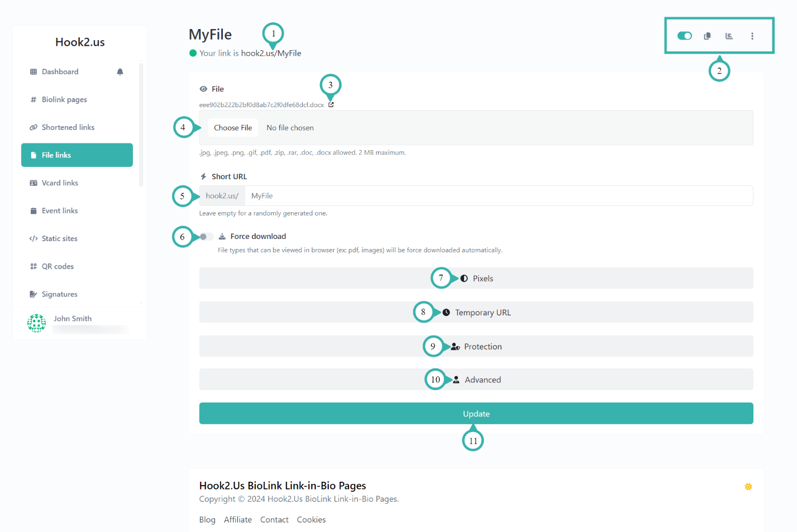Switch to Static sites in the sidebar
This screenshot has width=797, height=532.
pyautogui.click(x=59, y=238)
